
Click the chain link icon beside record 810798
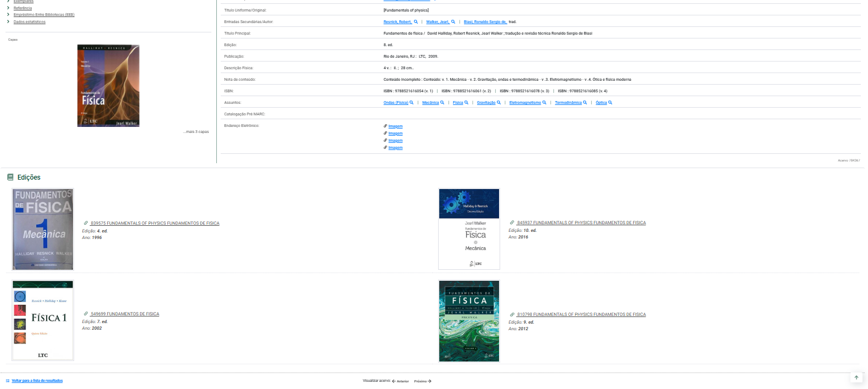tap(512, 314)
